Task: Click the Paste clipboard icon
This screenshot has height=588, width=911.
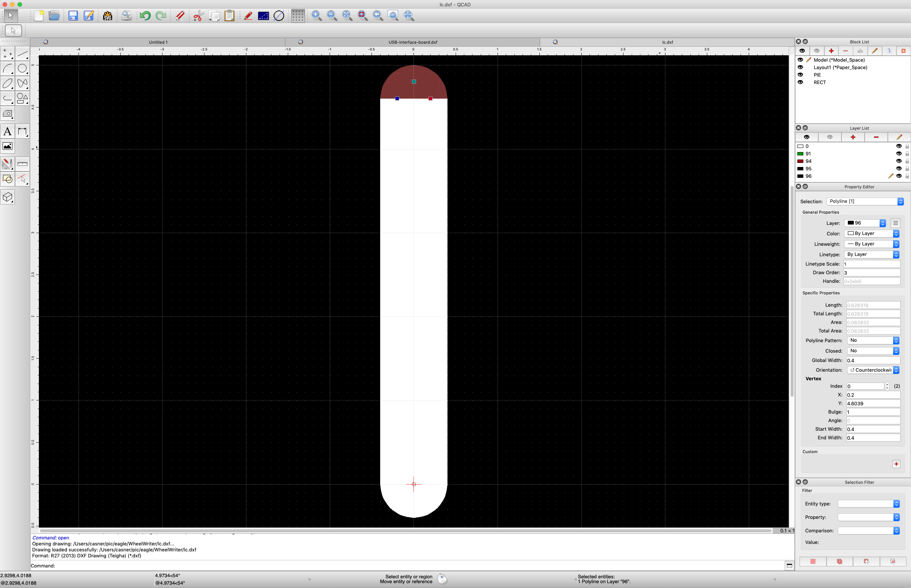Action: point(229,16)
